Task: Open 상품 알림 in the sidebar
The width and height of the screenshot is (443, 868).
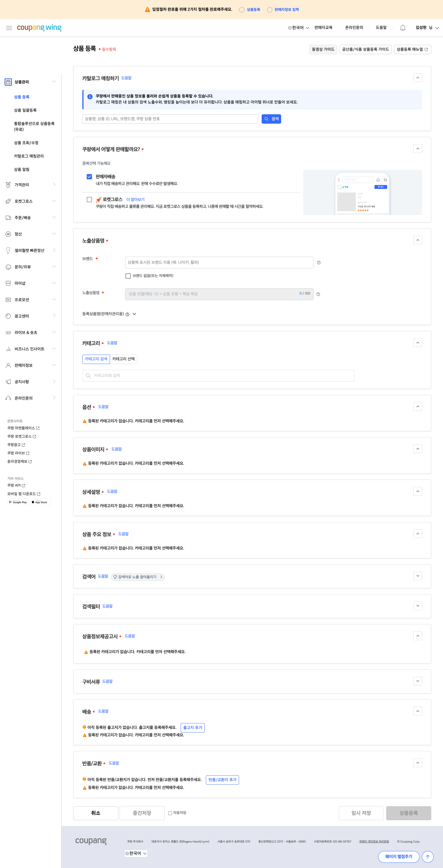Action: 22,170
